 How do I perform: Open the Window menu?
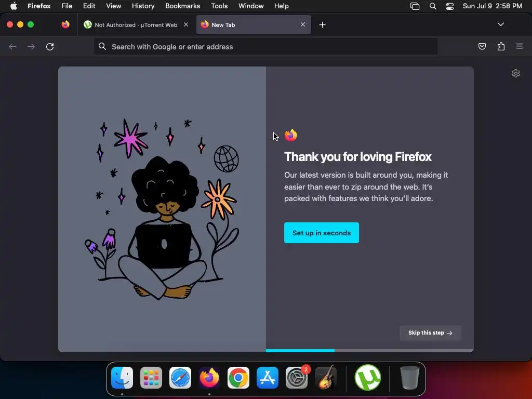pyautogui.click(x=251, y=6)
